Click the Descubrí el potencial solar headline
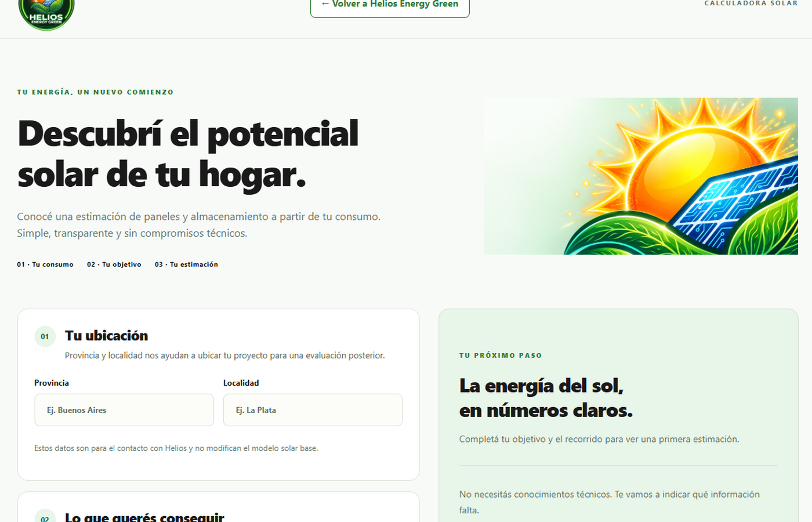812x522 pixels. (188, 154)
